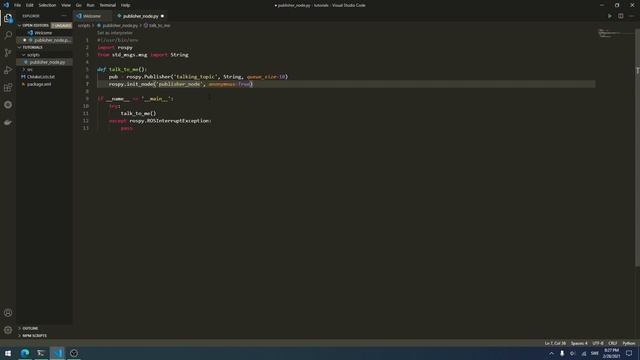The width and height of the screenshot is (640, 360).
Task: Click the microphone tray icon
Action: tap(562, 353)
